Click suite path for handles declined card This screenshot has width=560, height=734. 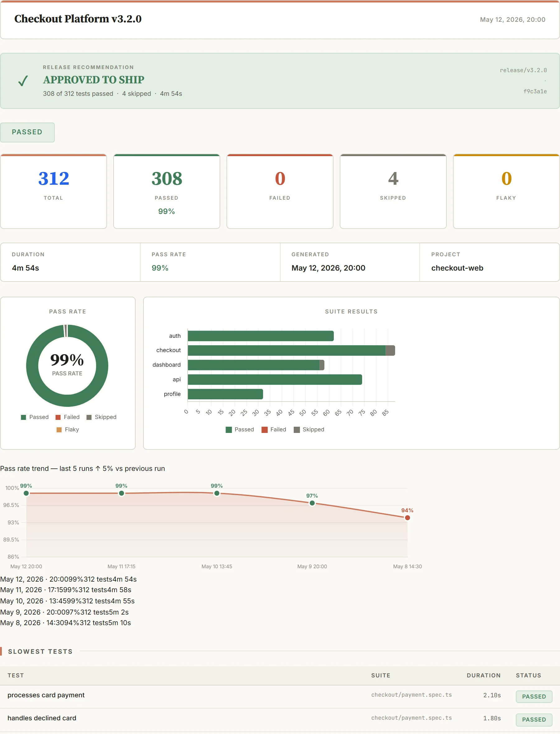pos(411,718)
